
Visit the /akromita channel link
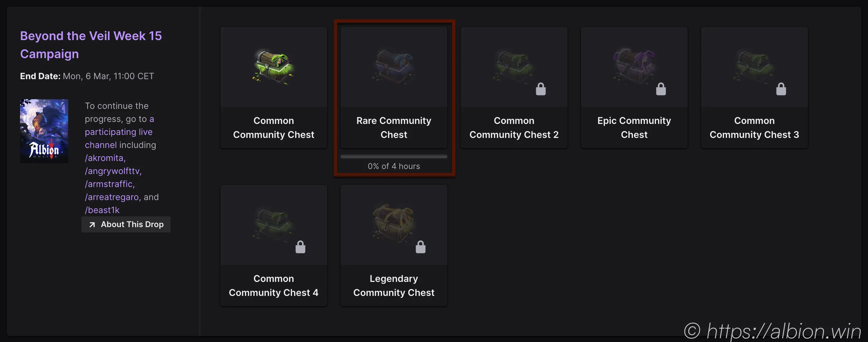point(105,158)
